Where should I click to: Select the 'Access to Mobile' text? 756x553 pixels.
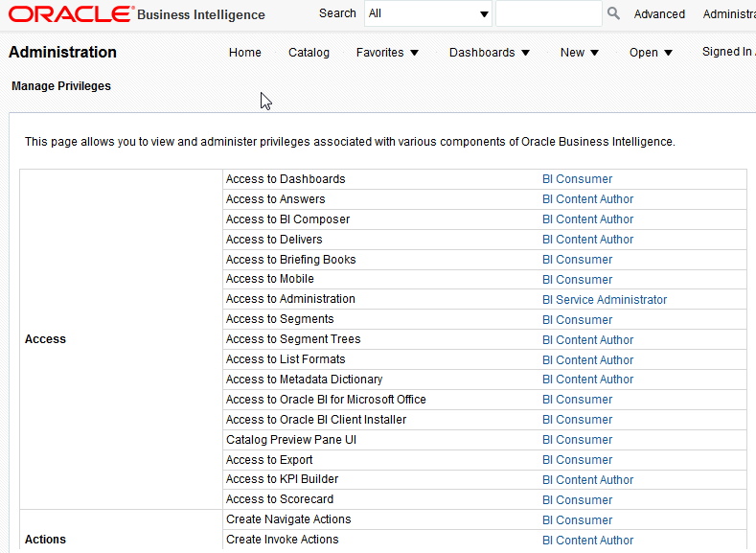coord(269,279)
